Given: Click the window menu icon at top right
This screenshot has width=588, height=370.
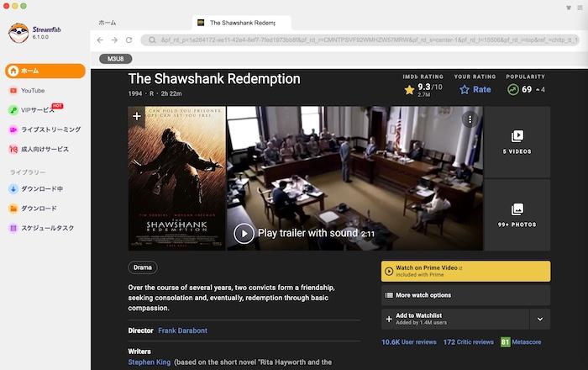Looking at the screenshot, I should coord(580,8).
